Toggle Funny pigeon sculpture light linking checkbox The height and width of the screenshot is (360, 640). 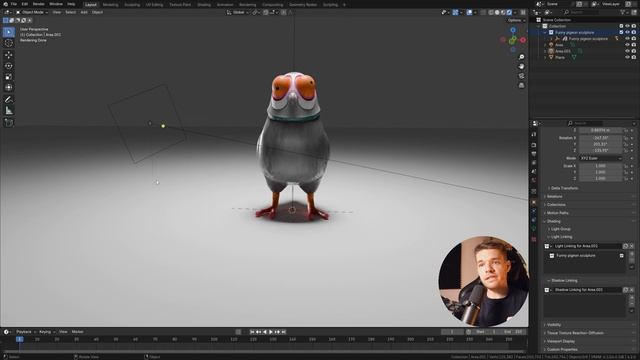[622, 256]
